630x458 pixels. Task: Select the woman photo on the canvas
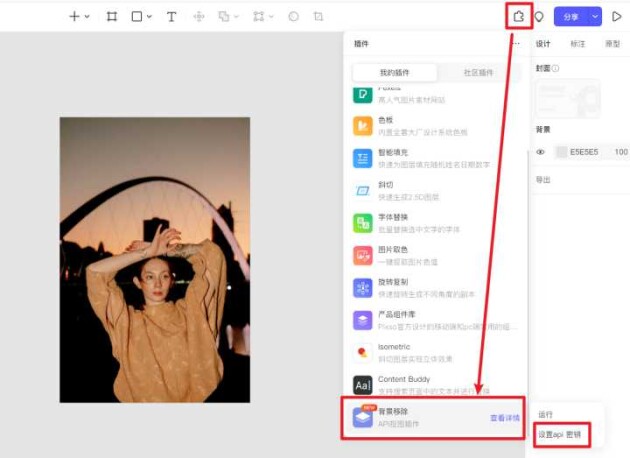(x=155, y=260)
